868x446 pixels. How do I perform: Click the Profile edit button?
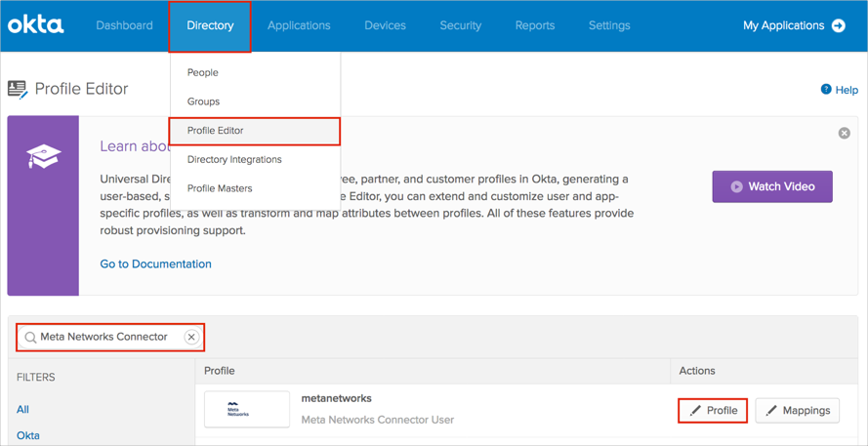[713, 411]
